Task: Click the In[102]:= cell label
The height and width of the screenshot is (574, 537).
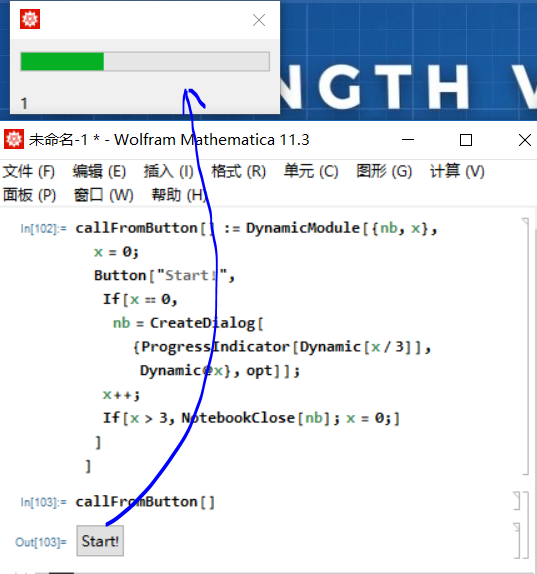Action: point(44,229)
